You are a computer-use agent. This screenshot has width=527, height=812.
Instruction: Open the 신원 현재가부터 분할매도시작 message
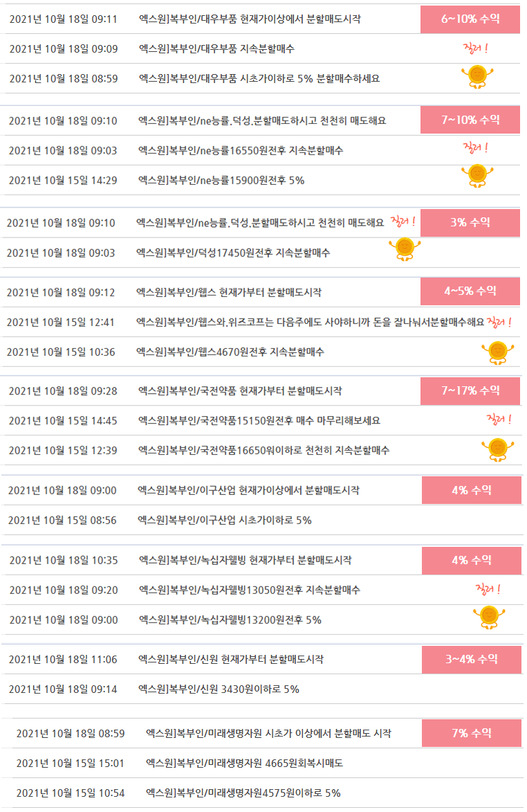point(231,659)
